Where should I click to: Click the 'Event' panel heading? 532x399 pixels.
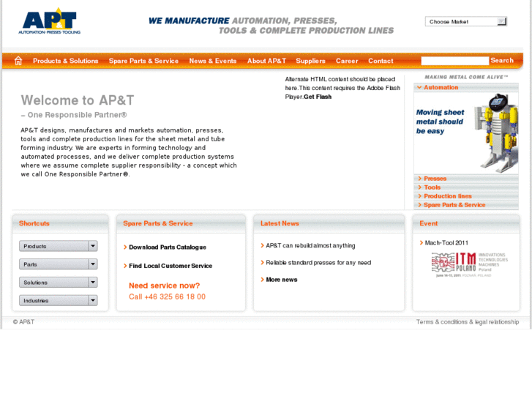tap(429, 223)
